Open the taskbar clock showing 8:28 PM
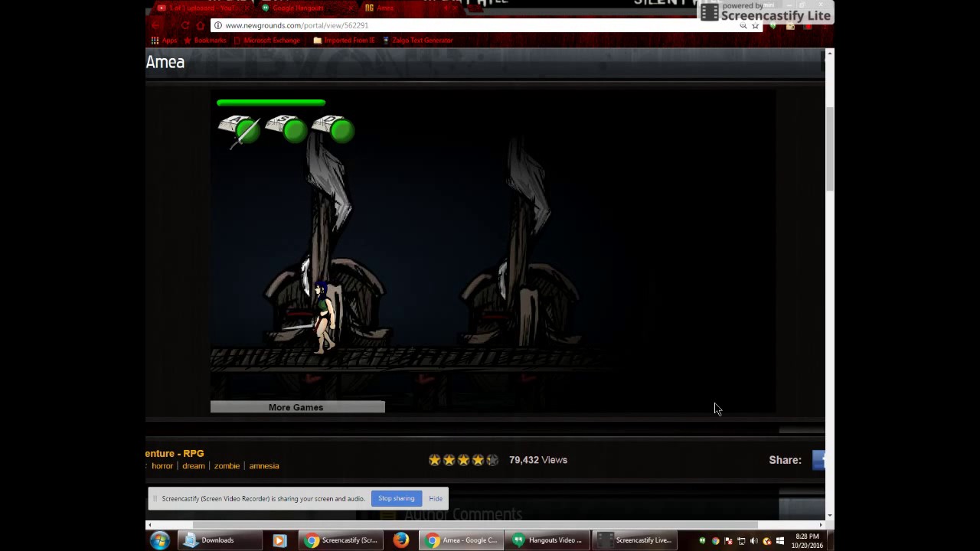This screenshot has height=551, width=980. pos(807,541)
